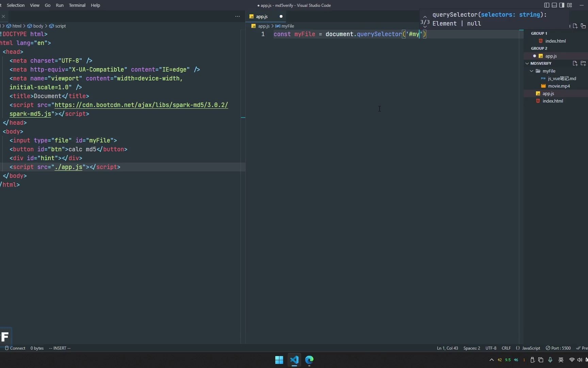This screenshot has height=368, width=588.
Task: Collapse the MD5VERIFY explorer section
Action: [527, 63]
